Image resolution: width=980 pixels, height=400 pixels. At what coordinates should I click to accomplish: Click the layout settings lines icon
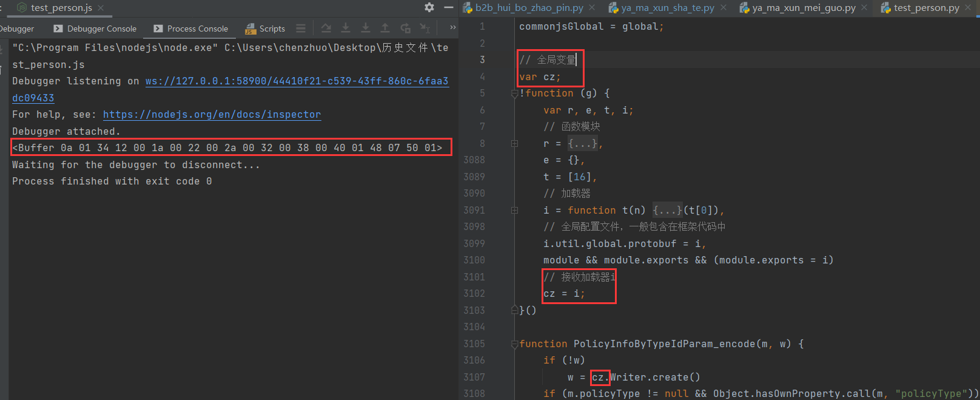point(301,28)
